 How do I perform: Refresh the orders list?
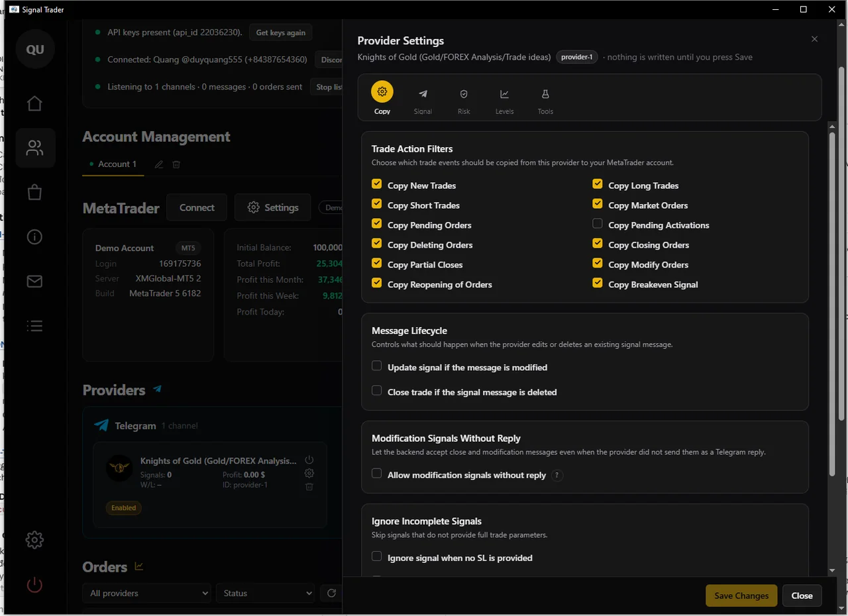click(331, 593)
